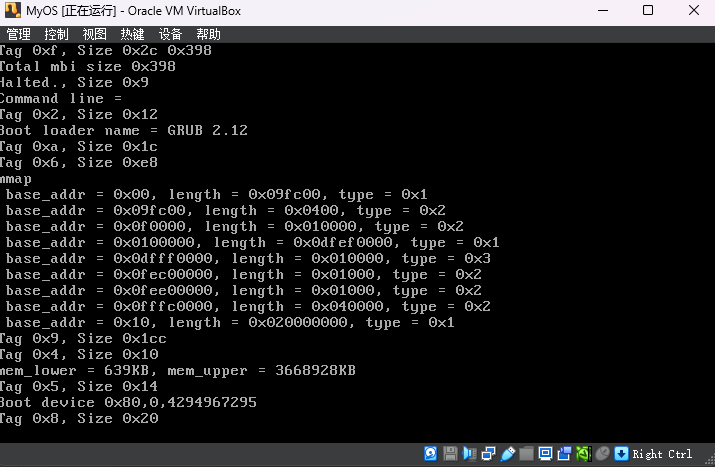Click the network adapters status icon
Image resolution: width=715 pixels, height=467 pixels.
488,454
